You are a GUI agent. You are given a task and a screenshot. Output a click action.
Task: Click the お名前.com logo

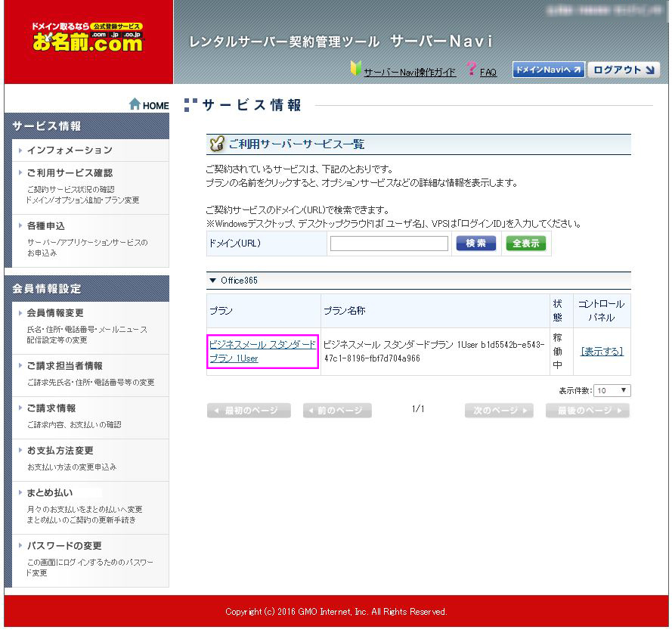click(88, 37)
